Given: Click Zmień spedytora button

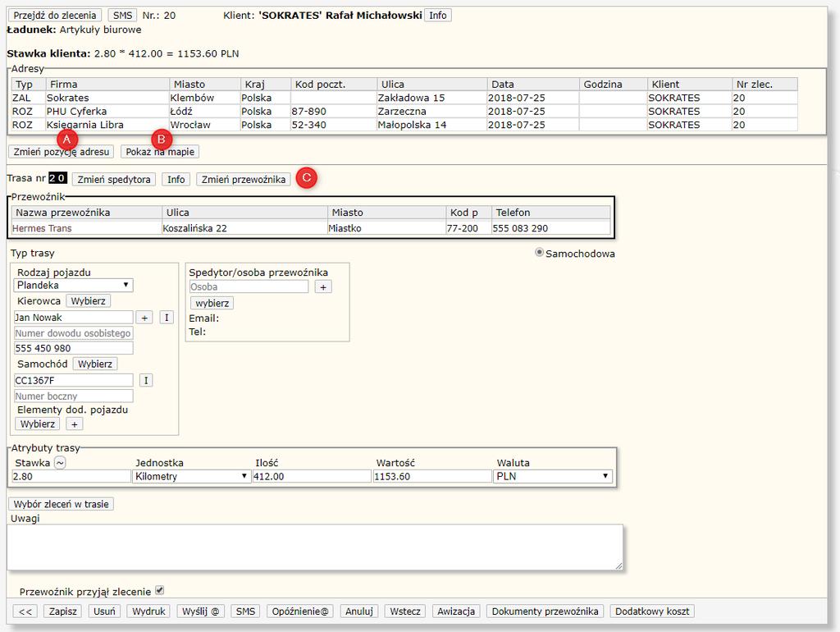Looking at the screenshot, I should click(113, 180).
